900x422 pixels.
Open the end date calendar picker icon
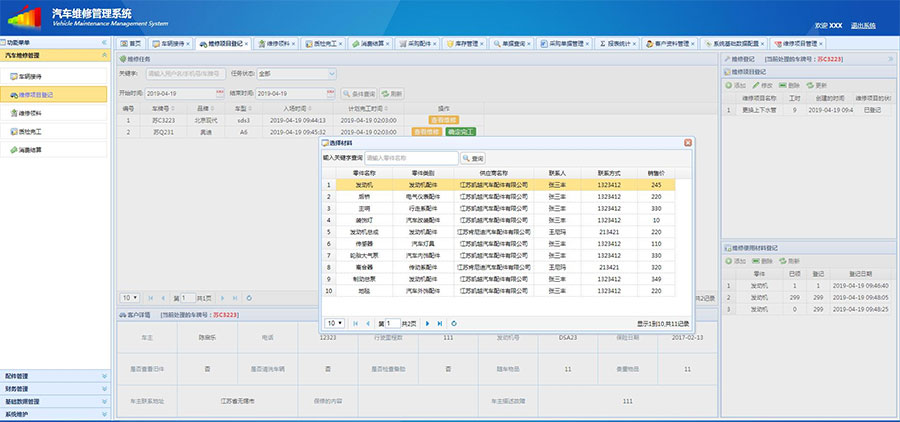(x=330, y=93)
